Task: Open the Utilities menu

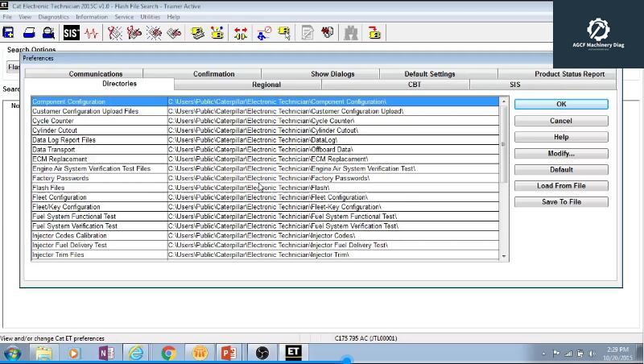Action: click(x=150, y=17)
